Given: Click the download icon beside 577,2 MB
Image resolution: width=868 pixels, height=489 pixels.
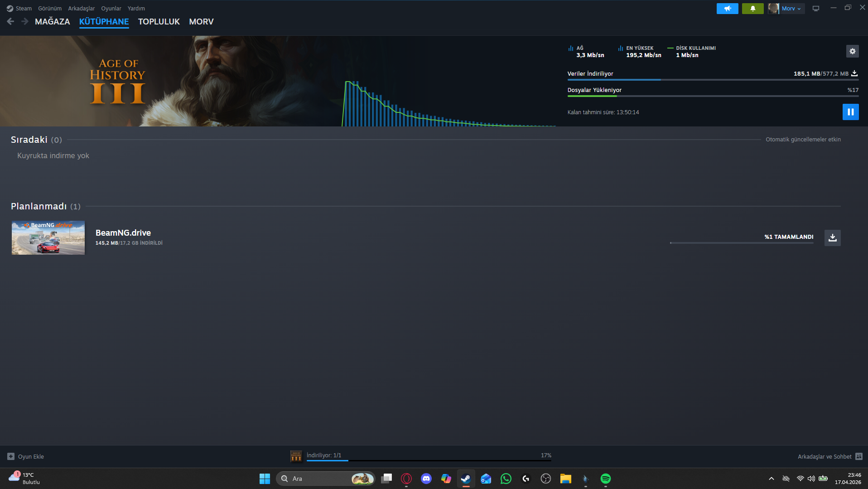Looking at the screenshot, I should click(x=854, y=73).
